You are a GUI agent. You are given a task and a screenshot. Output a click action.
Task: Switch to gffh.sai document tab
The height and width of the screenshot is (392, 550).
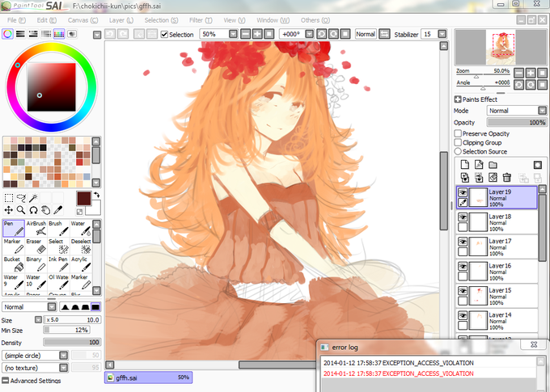(x=148, y=377)
